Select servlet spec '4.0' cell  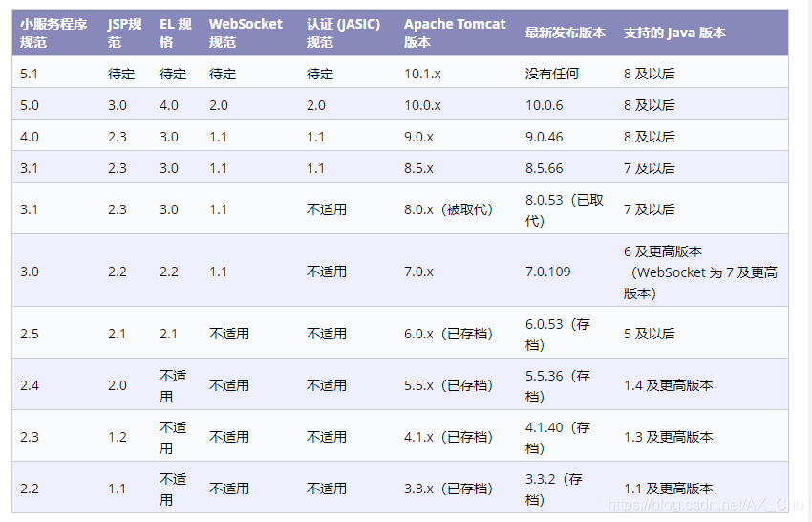(29, 137)
